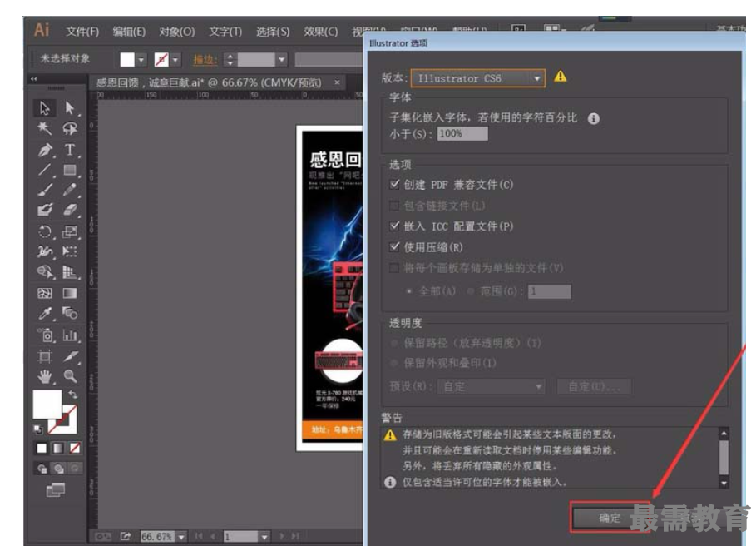Select the Column Graph tool
756x551 pixels.
point(70,335)
